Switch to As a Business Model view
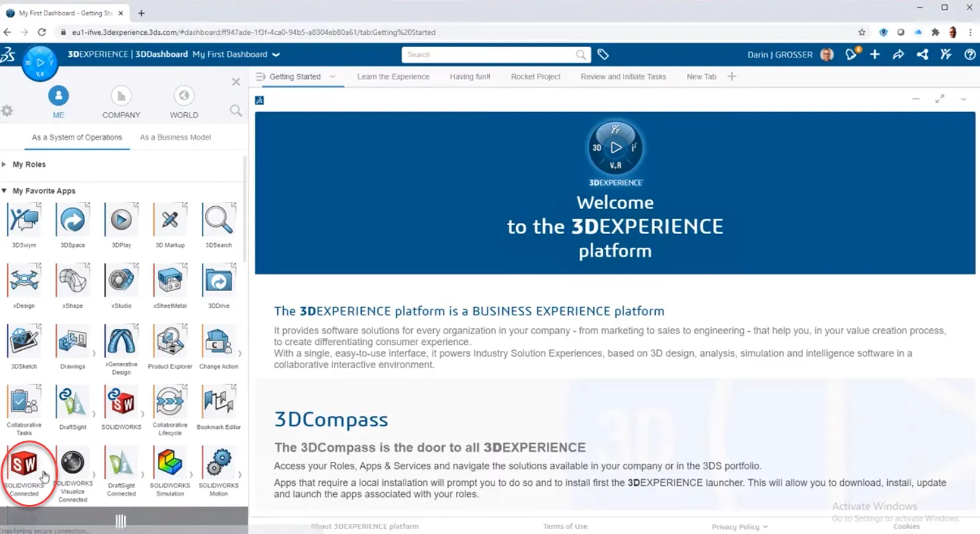 click(175, 137)
